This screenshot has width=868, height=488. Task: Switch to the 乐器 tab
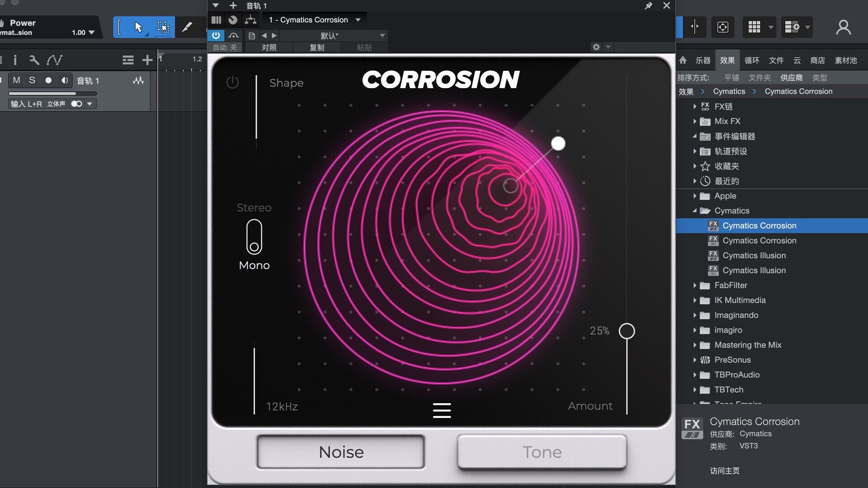(x=703, y=60)
